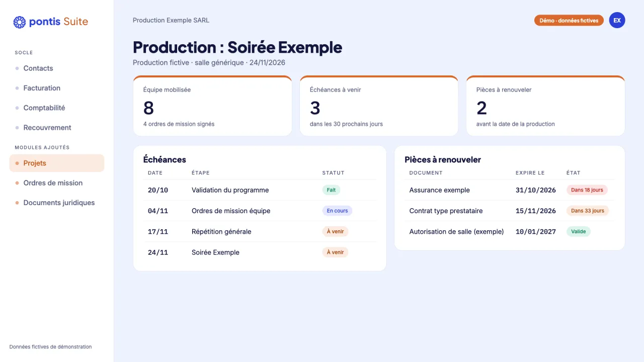The image size is (644, 362).
Task: Click the DOCUMENT column header
Action: [x=426, y=173]
